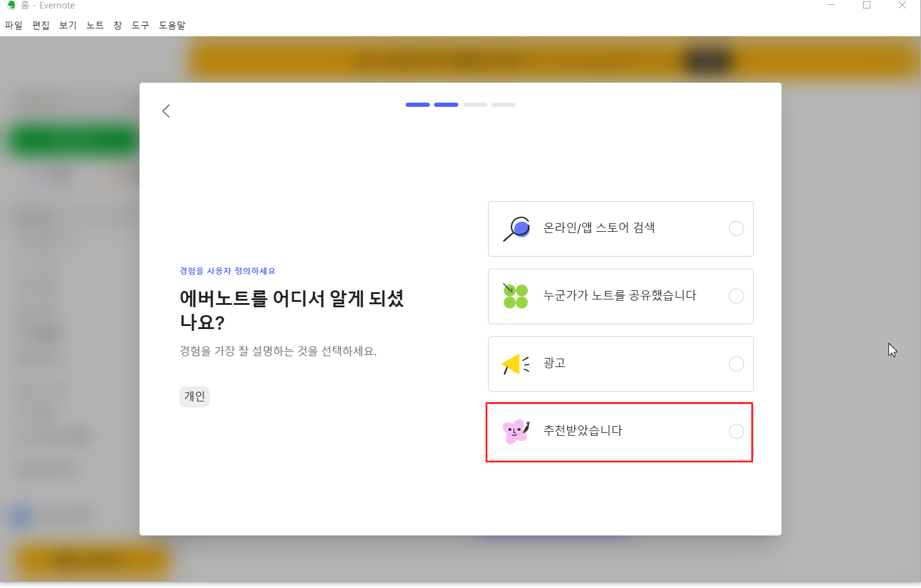
Task: Click the yellow megaphone ad icon
Action: (516, 364)
